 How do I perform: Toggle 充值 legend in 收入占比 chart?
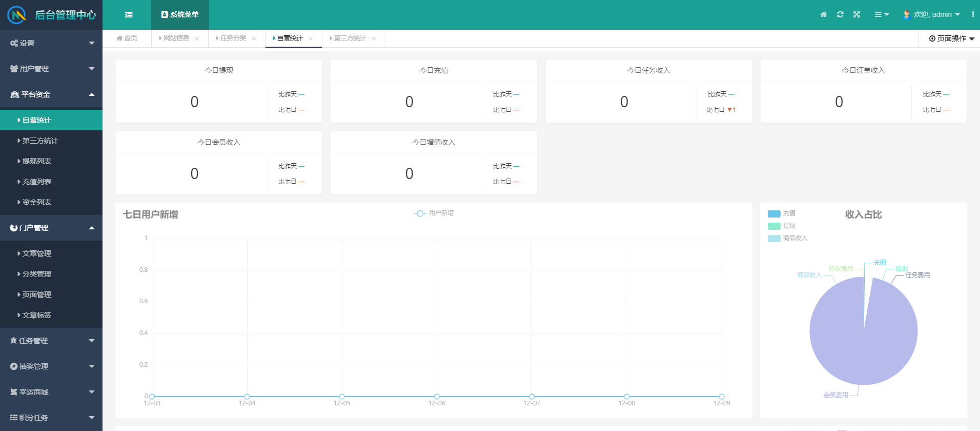[782, 213]
